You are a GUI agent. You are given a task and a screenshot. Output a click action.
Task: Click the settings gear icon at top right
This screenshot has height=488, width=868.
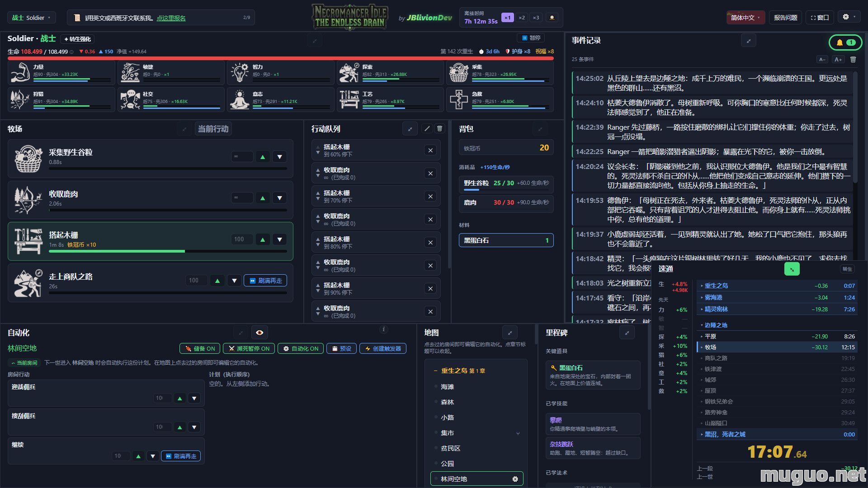pos(849,17)
